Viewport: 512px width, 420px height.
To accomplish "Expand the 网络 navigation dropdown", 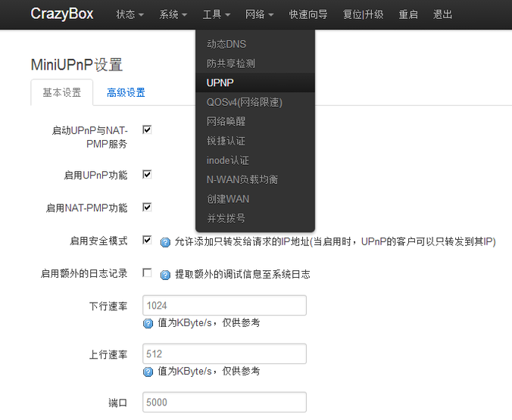I will pyautogui.click(x=260, y=14).
